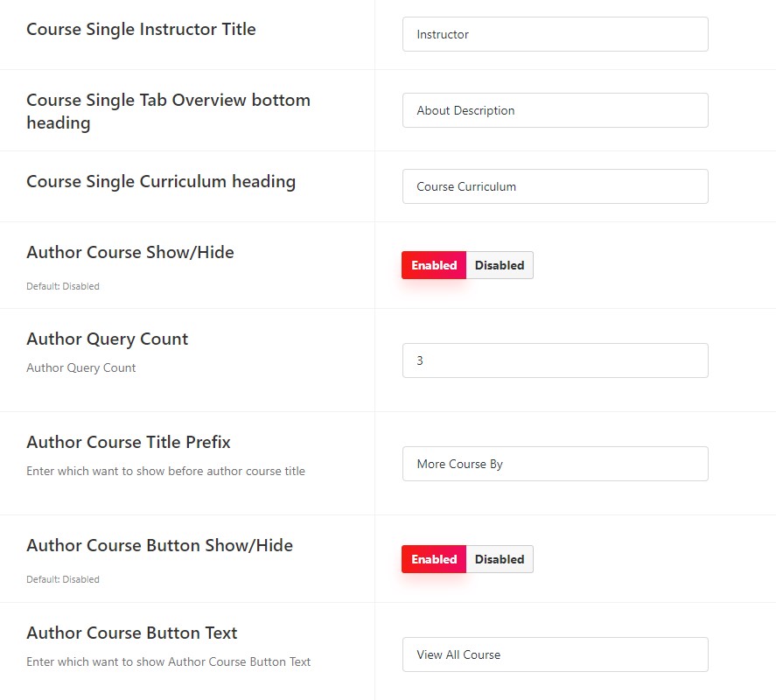Focus the About Description text field
The height and width of the screenshot is (700, 776).
point(556,110)
